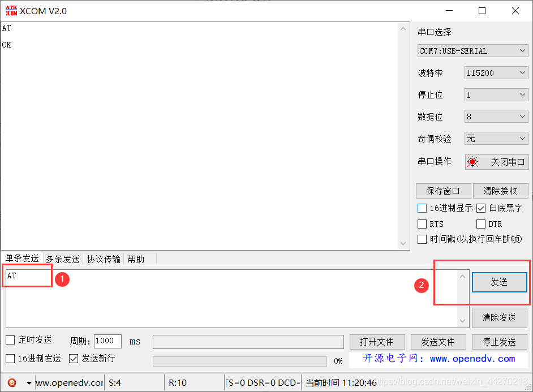The image size is (533, 392).
Task: Toggle the DTR checkbox
Action: pos(480,224)
